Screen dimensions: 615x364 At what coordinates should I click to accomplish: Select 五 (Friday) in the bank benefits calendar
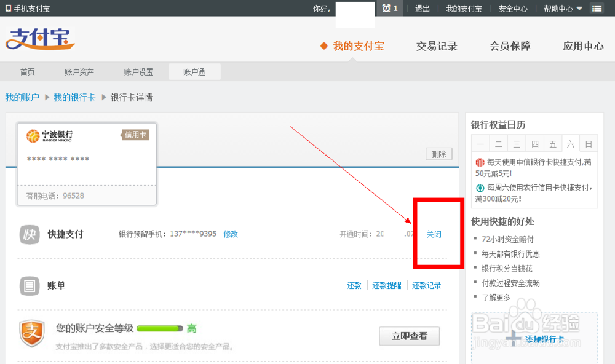(553, 144)
